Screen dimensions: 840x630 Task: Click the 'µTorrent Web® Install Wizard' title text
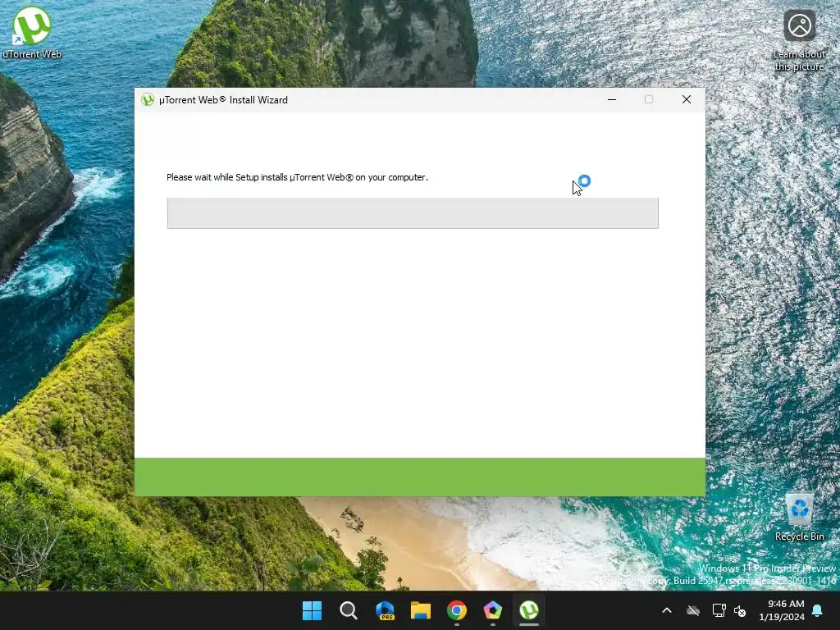coord(223,100)
